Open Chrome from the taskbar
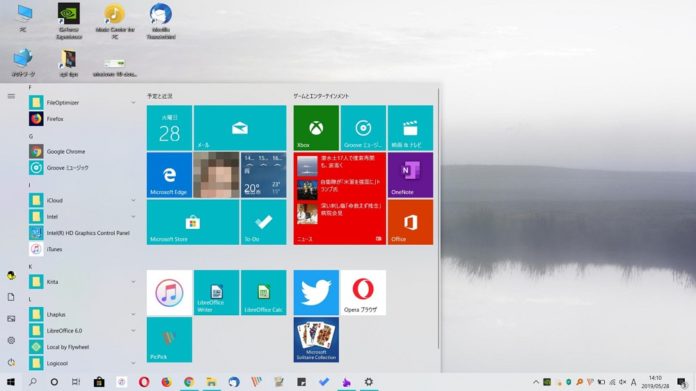696x391 pixels. [x=189, y=382]
